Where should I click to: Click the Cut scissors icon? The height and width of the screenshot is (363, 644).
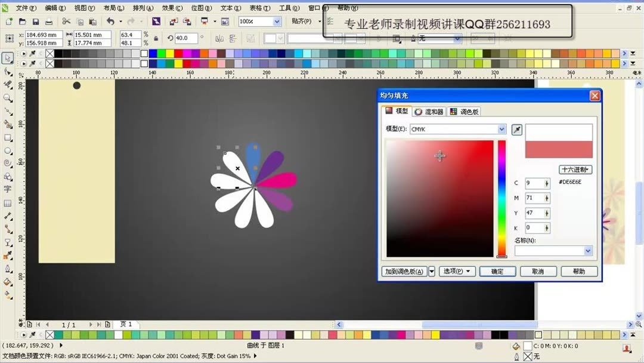(66, 21)
